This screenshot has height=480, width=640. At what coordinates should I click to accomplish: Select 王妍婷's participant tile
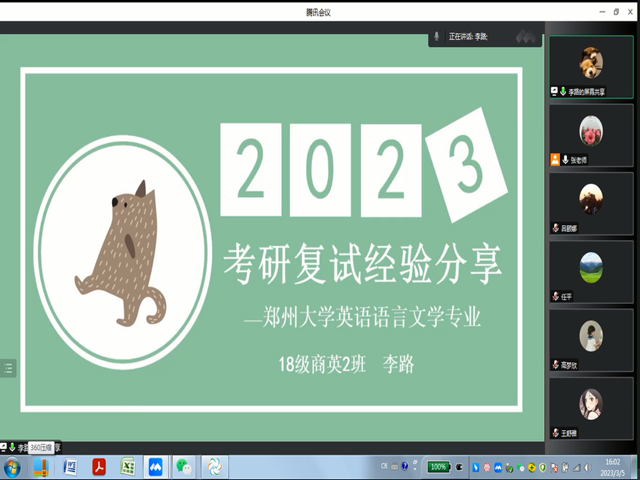tap(591, 409)
